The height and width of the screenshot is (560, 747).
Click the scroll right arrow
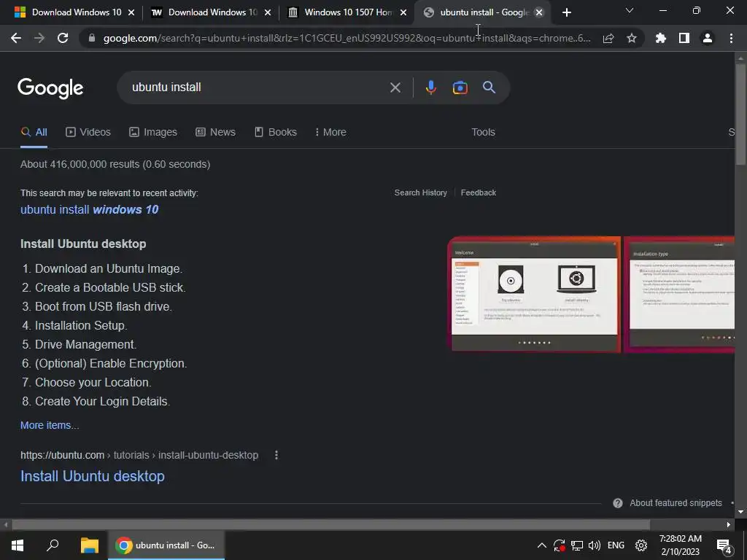pyautogui.click(x=729, y=524)
